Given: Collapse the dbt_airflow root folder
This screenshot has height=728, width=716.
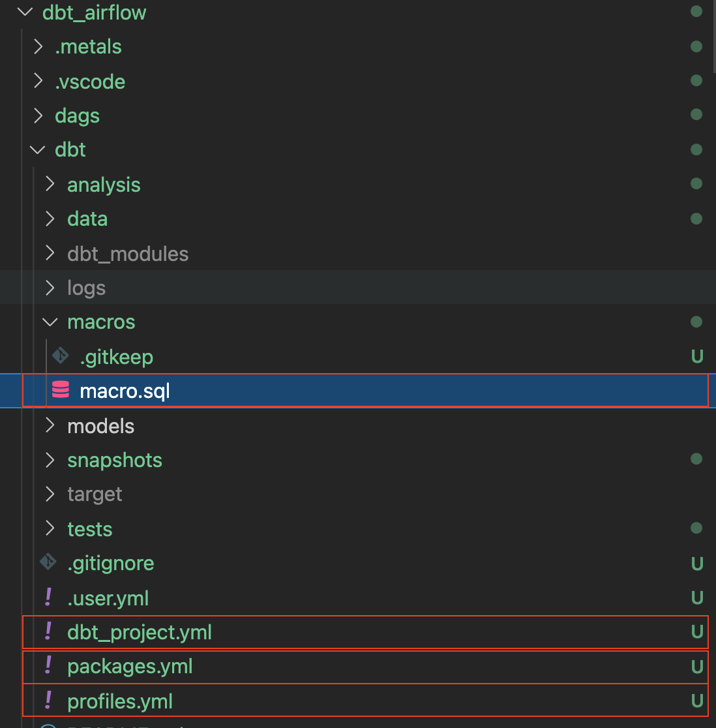Looking at the screenshot, I should (25, 12).
